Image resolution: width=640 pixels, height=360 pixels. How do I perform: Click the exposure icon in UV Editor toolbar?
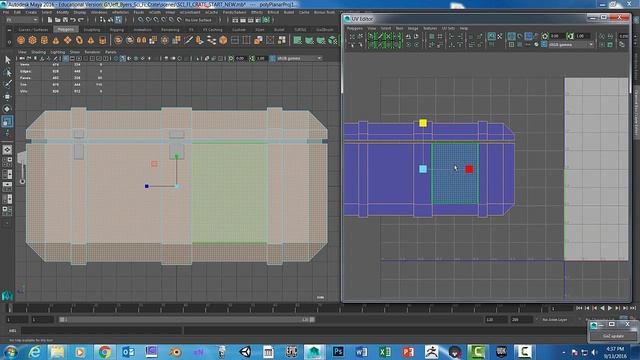(x=545, y=36)
